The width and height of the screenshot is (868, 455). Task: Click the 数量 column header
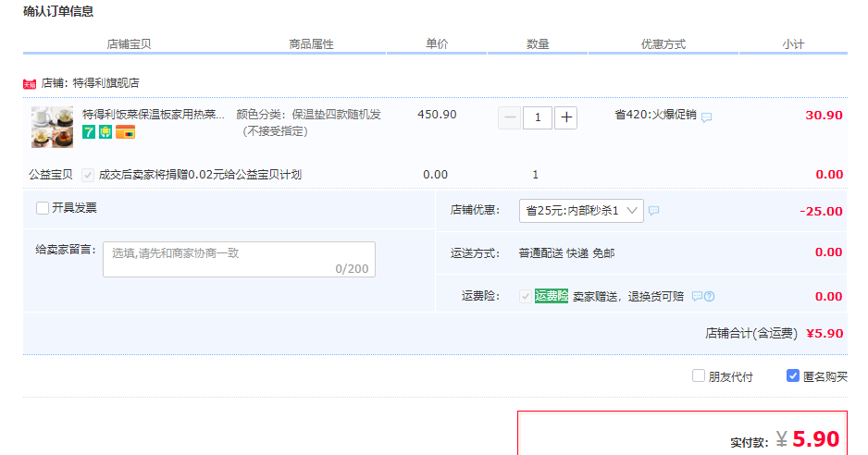coord(538,44)
